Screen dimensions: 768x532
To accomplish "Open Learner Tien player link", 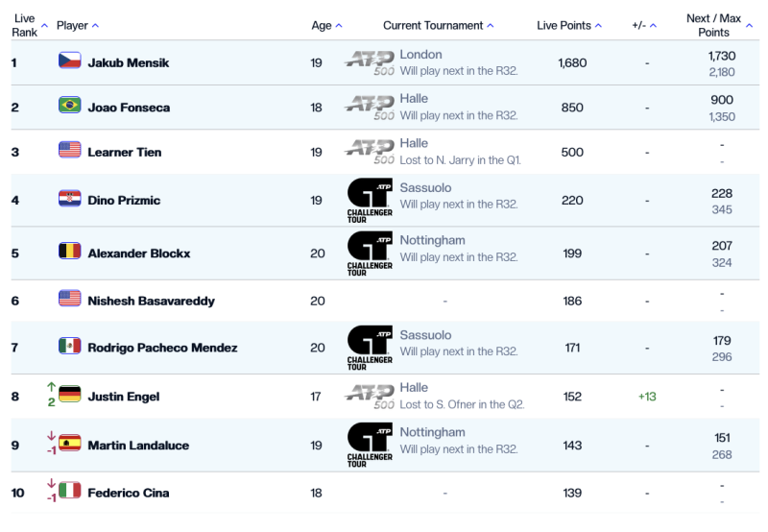I will point(125,153).
